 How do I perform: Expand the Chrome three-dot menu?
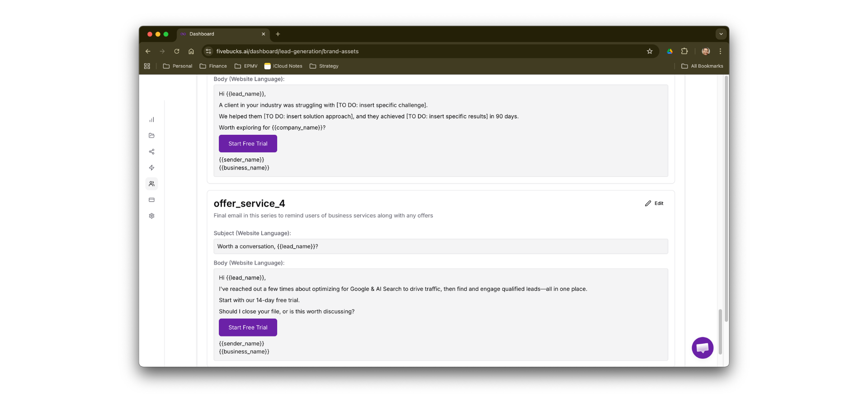point(720,51)
